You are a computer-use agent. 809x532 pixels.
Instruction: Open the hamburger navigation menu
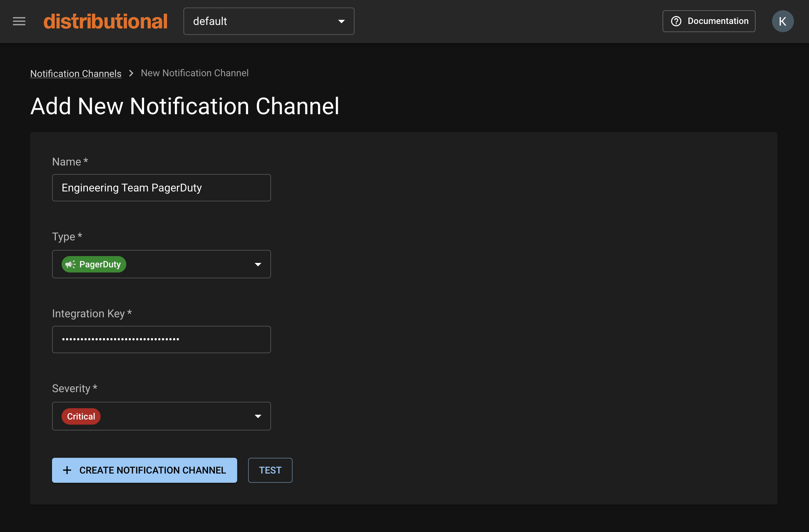19,21
